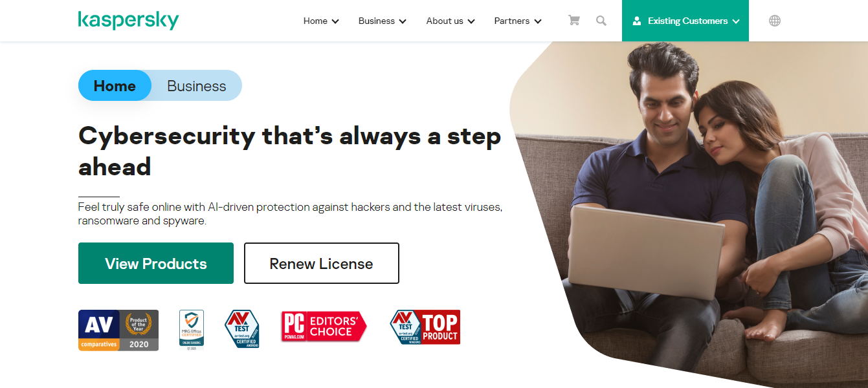Click the AV-Test Top Product badge
This screenshot has width=868, height=388.
point(425,327)
